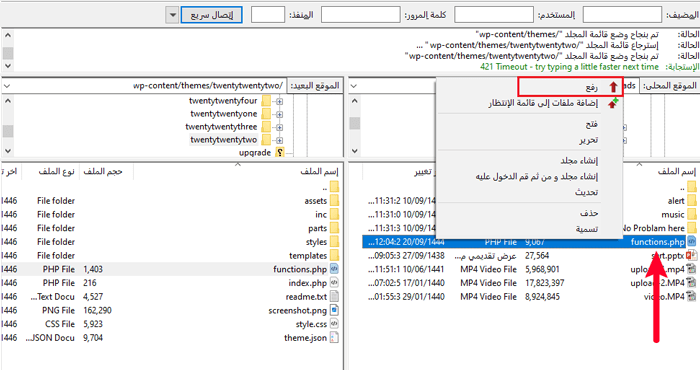The image size is (700, 370).
Task: Click the message log scrollbar down arrow
Action: click(8, 65)
